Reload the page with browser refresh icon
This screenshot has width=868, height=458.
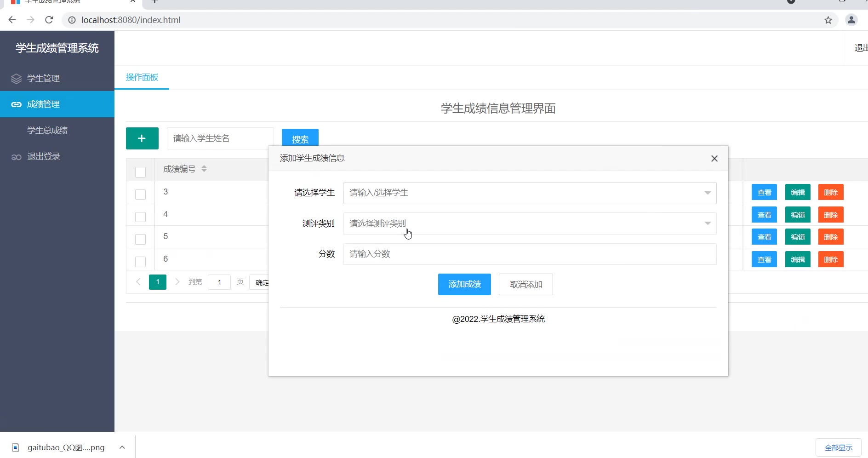pos(49,20)
